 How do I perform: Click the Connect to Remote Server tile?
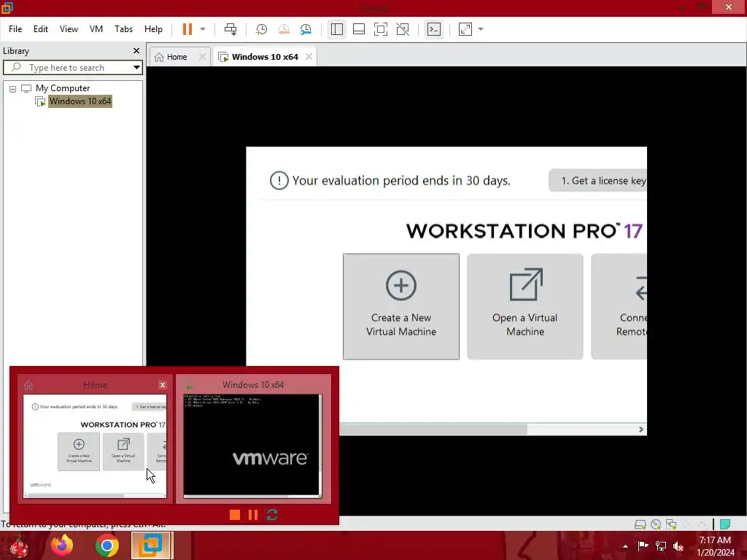tap(619, 307)
